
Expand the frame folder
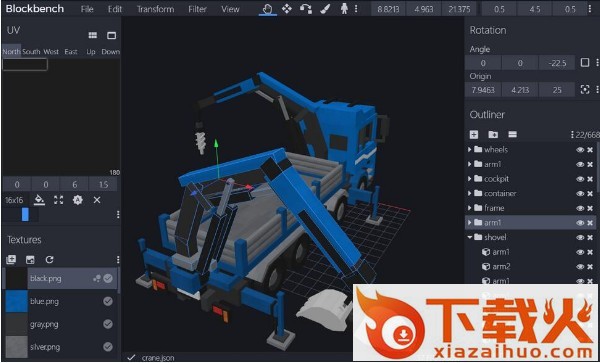470,208
